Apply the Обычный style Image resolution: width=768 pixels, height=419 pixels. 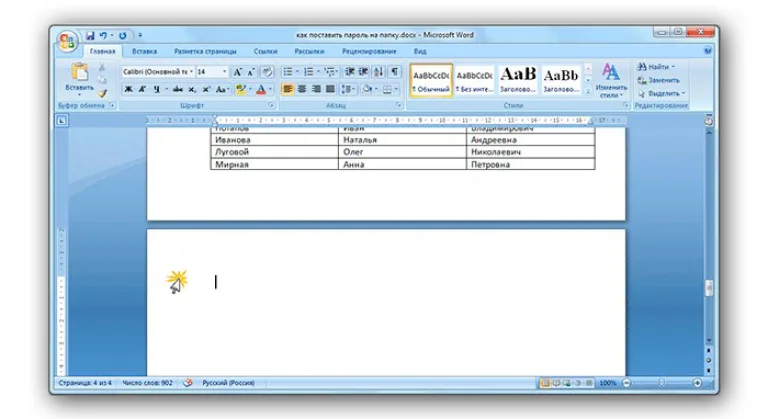pos(431,80)
